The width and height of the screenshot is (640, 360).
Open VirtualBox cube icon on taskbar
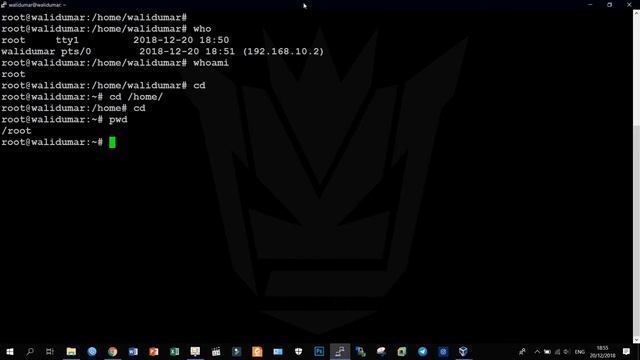click(x=463, y=351)
